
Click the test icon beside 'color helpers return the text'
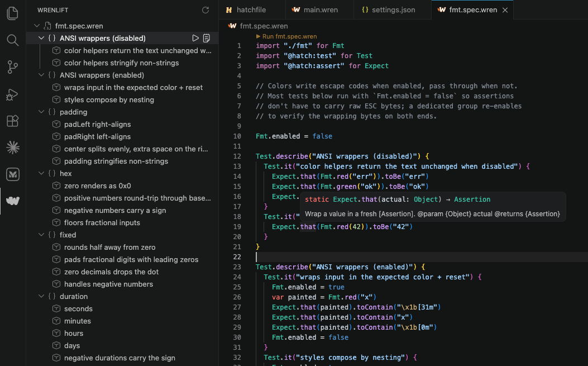point(56,50)
